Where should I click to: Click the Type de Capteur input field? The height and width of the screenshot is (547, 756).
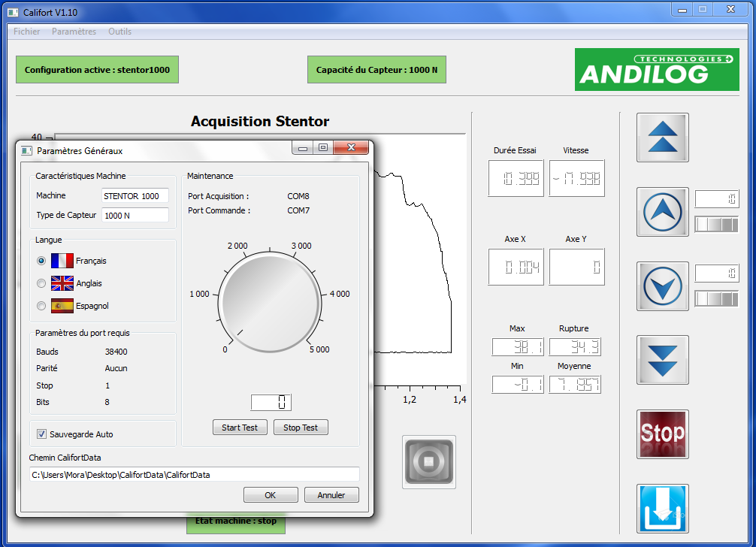coord(135,215)
